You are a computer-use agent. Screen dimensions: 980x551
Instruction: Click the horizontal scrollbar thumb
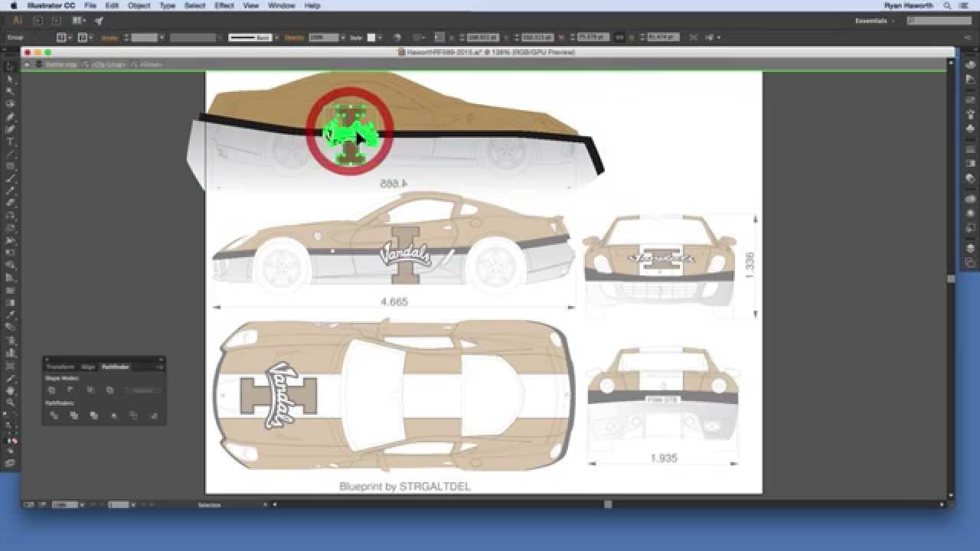click(x=608, y=504)
